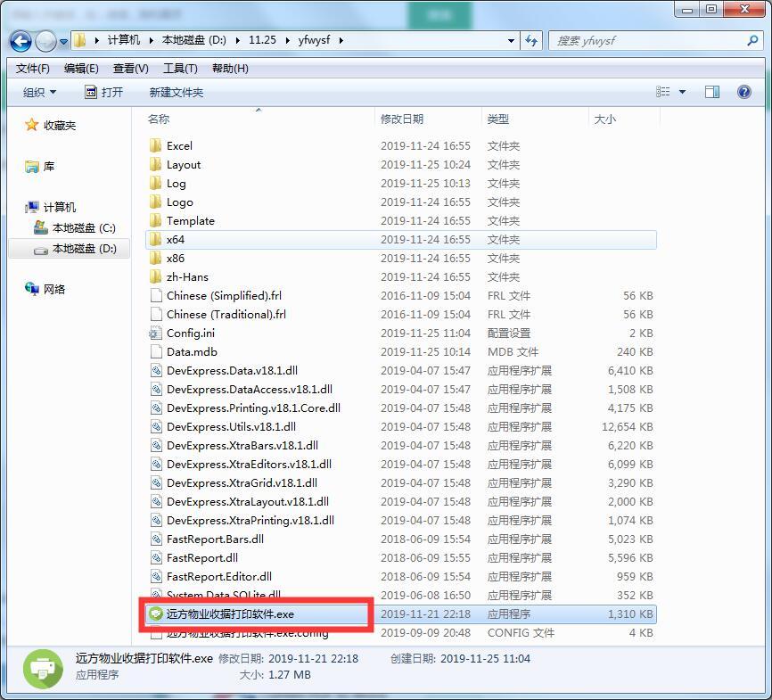Screen dimensions: 772x700
Task: Select Chinese (Traditional).frl file name
Action: point(226,314)
